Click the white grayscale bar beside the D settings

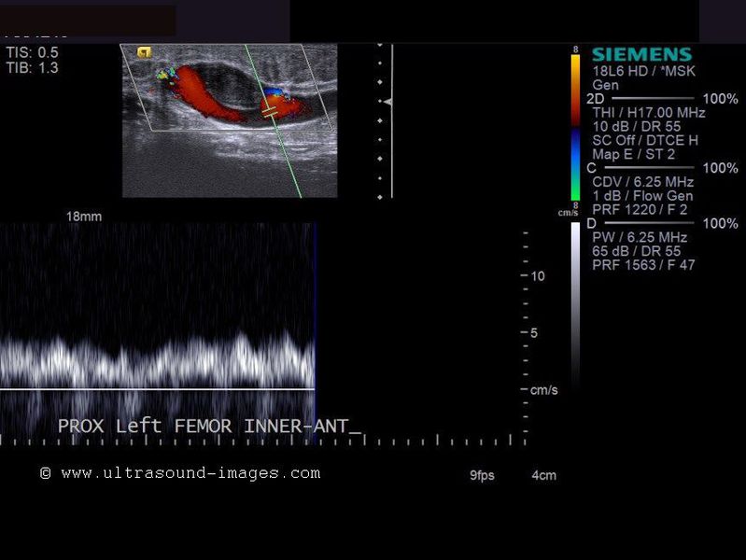point(575,299)
